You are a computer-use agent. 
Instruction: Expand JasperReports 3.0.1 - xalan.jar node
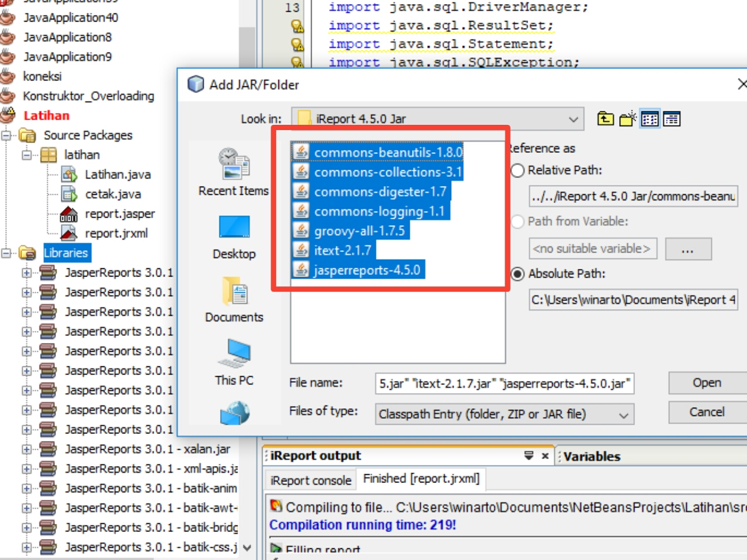click(27, 449)
